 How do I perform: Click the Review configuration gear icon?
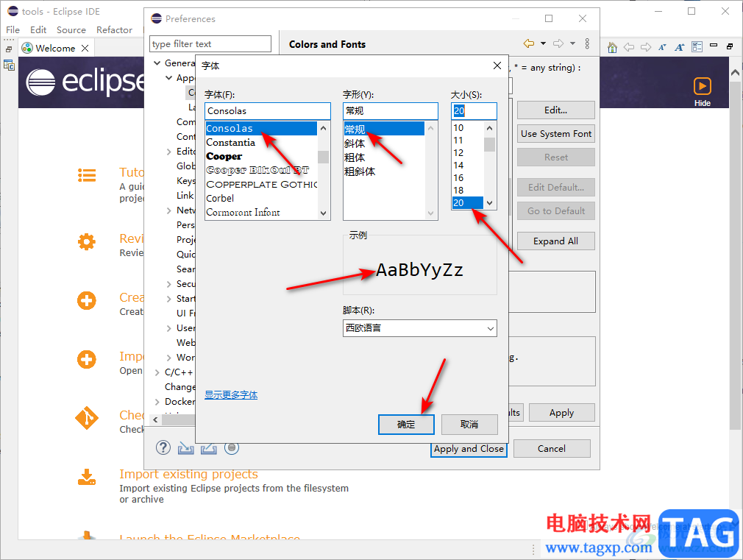pyautogui.click(x=87, y=242)
